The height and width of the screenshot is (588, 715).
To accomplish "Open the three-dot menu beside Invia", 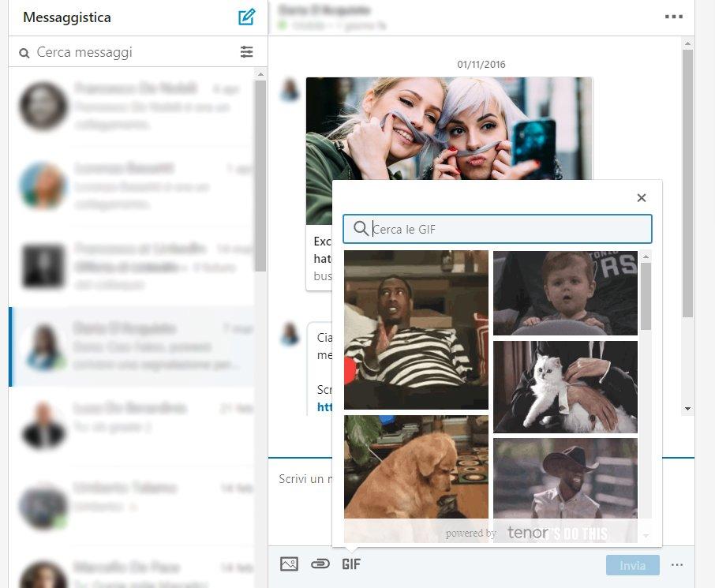I will pos(677,564).
